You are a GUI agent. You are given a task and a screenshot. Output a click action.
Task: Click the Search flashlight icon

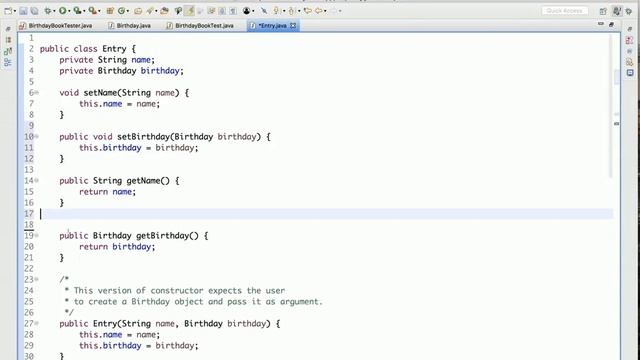tap(150, 11)
